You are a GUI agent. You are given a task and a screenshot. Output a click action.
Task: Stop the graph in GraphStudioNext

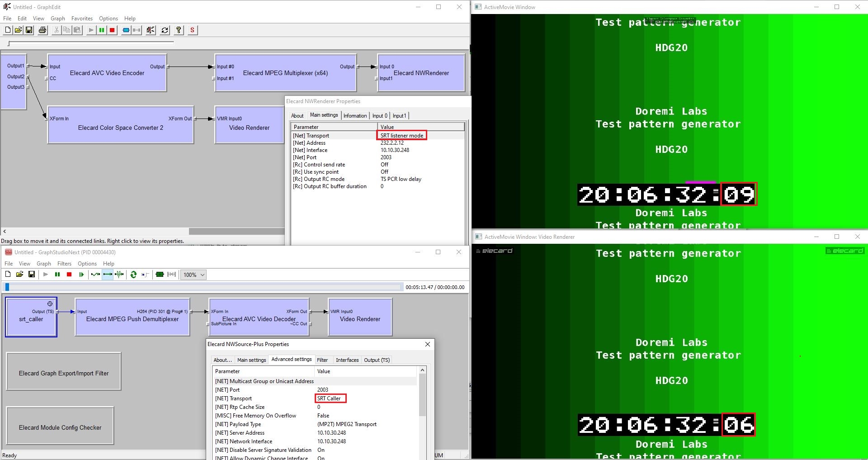pos(69,274)
